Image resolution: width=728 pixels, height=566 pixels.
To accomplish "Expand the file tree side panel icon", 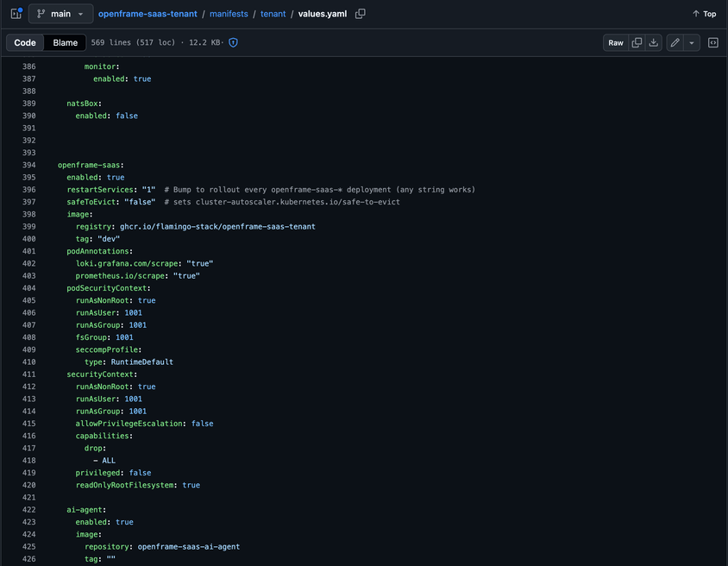I will coord(16,14).
